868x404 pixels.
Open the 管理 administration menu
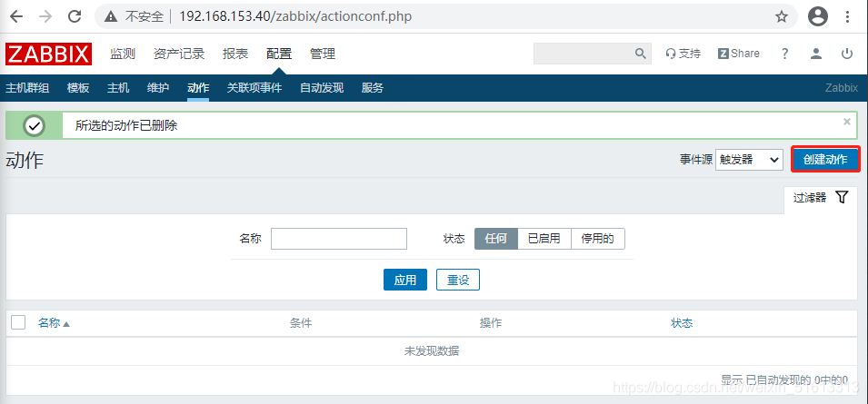point(323,54)
